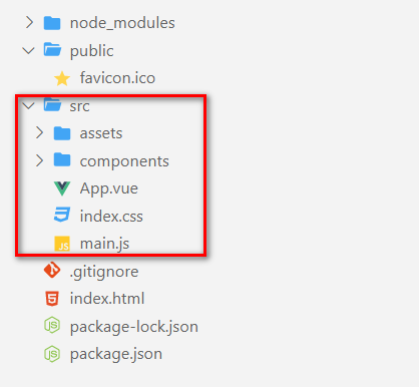Screen dimensions: 419x387
Task: Expand the assets folder arrow
Action: 40,133
